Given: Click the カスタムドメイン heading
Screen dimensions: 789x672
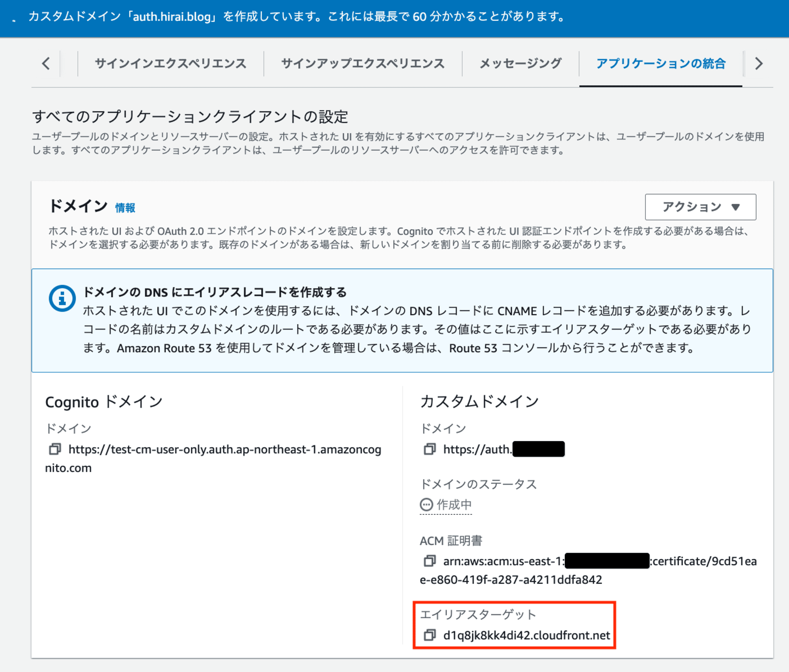Looking at the screenshot, I should [x=479, y=401].
